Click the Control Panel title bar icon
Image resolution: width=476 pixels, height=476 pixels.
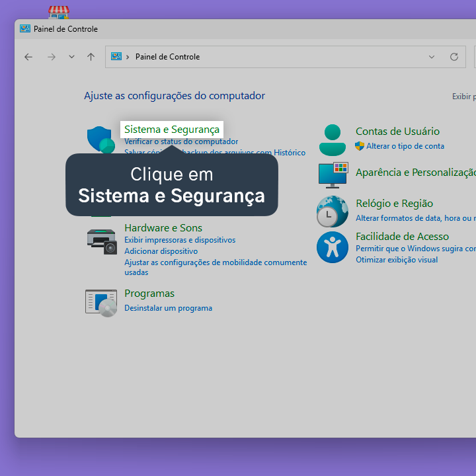point(25,28)
